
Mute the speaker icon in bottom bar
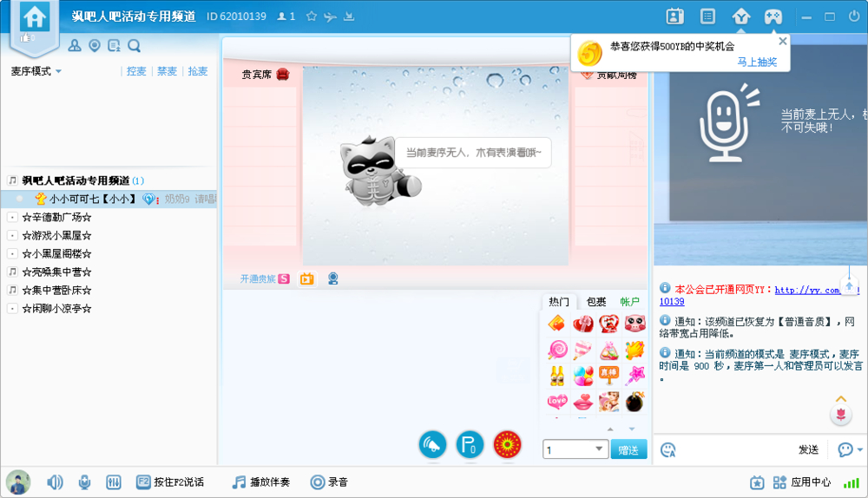[x=54, y=482]
